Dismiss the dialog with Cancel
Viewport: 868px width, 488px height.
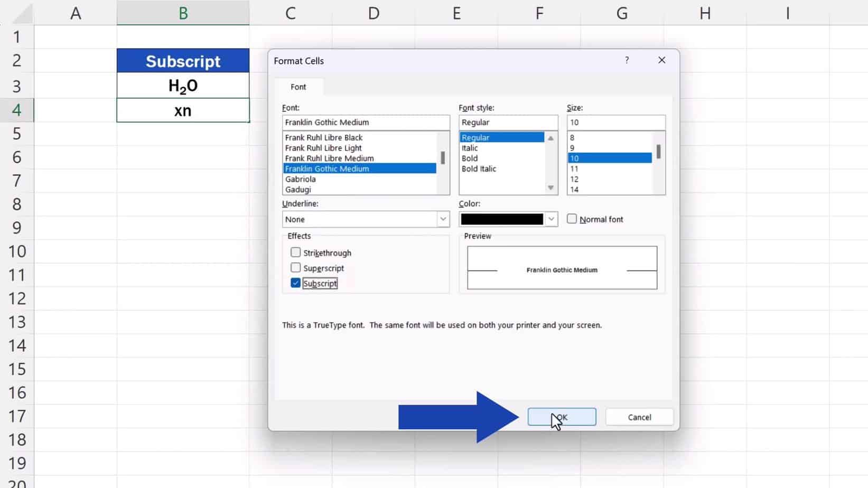point(639,417)
